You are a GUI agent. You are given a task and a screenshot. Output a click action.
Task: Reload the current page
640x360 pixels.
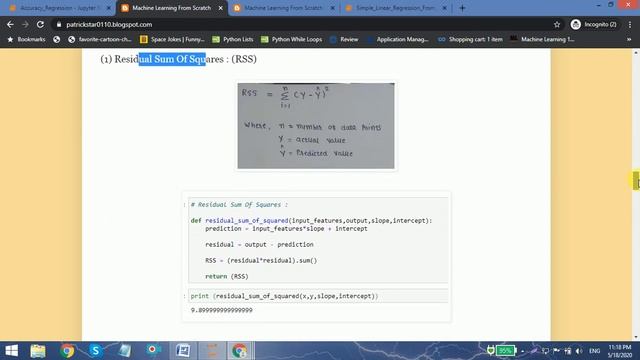pyautogui.click(x=40, y=24)
